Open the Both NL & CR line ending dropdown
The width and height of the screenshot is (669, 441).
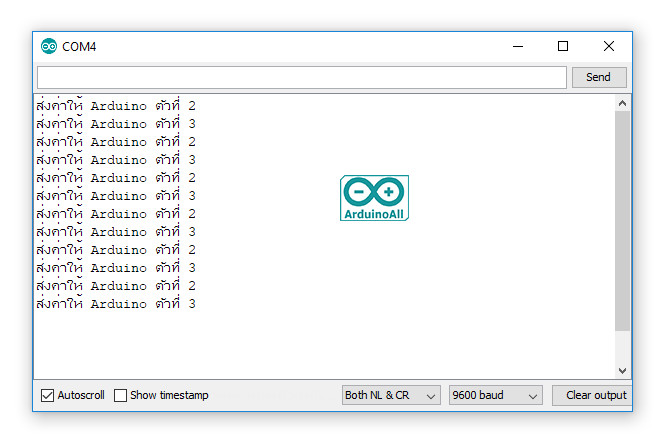(391, 395)
